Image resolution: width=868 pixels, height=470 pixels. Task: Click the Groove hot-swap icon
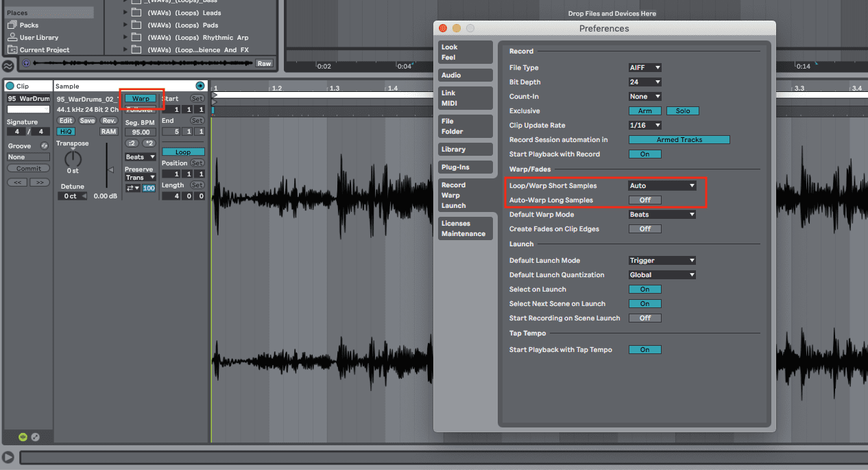tap(44, 145)
